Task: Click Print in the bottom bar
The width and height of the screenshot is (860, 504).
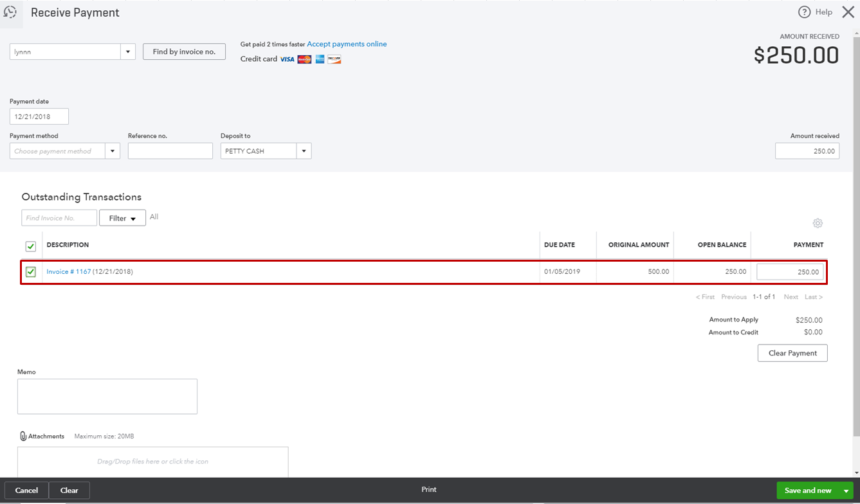Action: (x=429, y=490)
